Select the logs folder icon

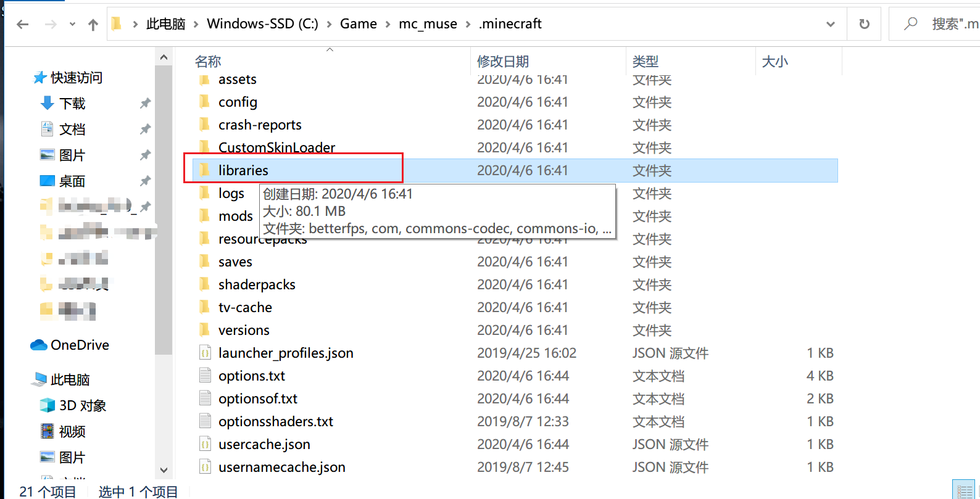coord(205,192)
